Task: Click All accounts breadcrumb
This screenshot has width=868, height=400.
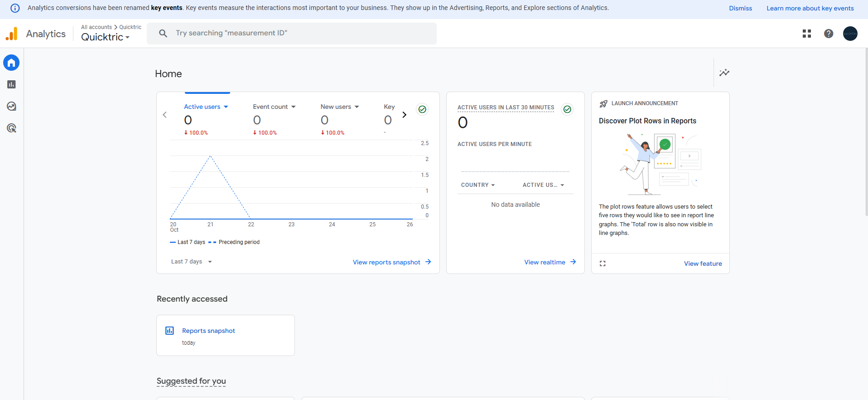Action: (96, 27)
